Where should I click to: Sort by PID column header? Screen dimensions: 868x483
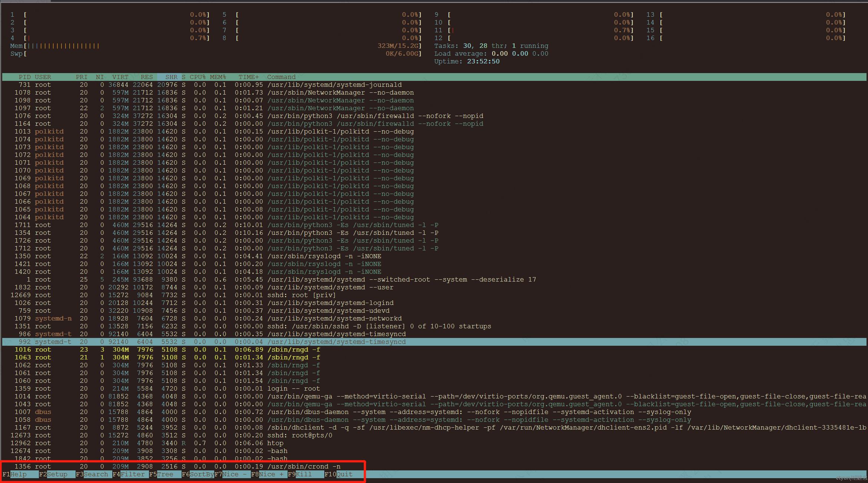[24, 77]
